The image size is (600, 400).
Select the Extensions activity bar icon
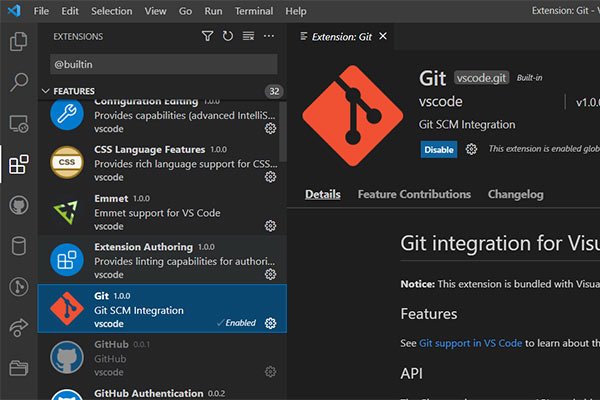click(18, 164)
